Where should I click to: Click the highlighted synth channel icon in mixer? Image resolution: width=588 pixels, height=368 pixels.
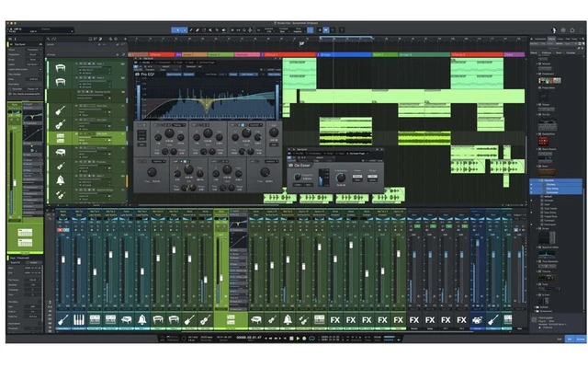(x=231, y=320)
